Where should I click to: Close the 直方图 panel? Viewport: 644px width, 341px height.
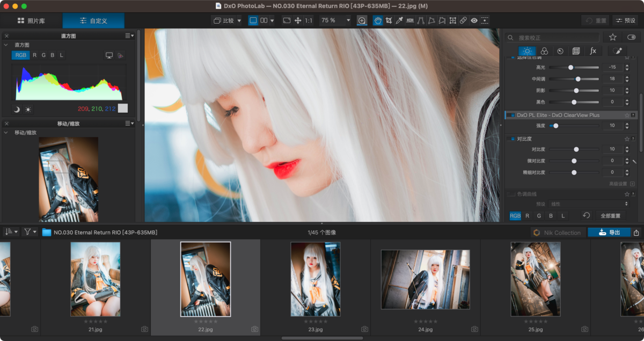(6, 36)
